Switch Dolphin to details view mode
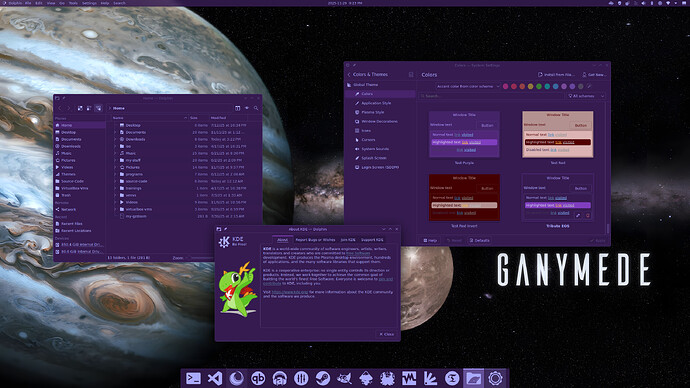 tap(98, 108)
